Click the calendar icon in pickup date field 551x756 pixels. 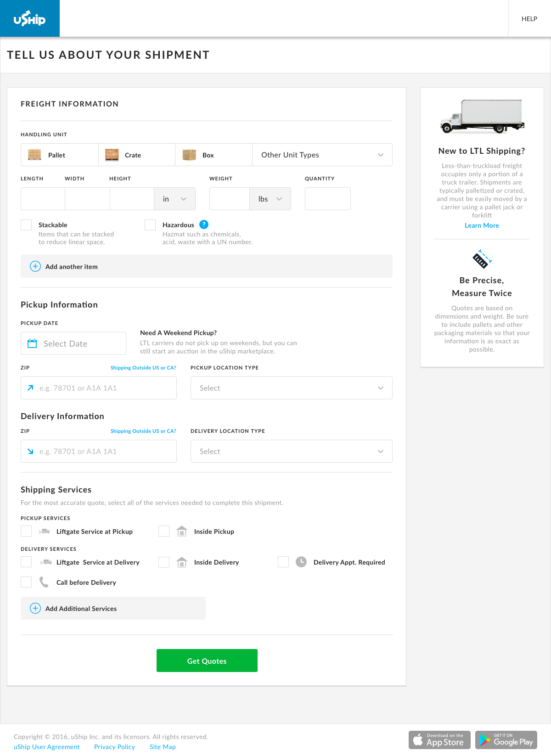(32, 343)
